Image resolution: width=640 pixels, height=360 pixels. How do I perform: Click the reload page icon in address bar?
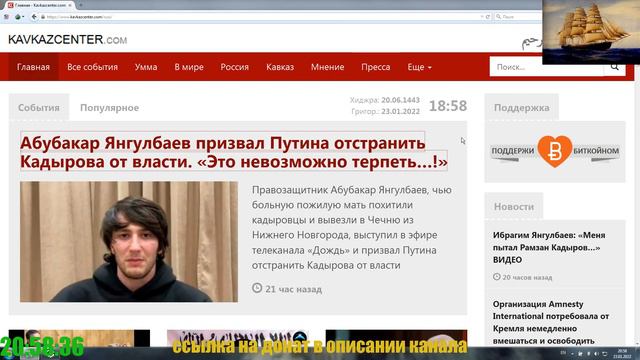(488, 17)
